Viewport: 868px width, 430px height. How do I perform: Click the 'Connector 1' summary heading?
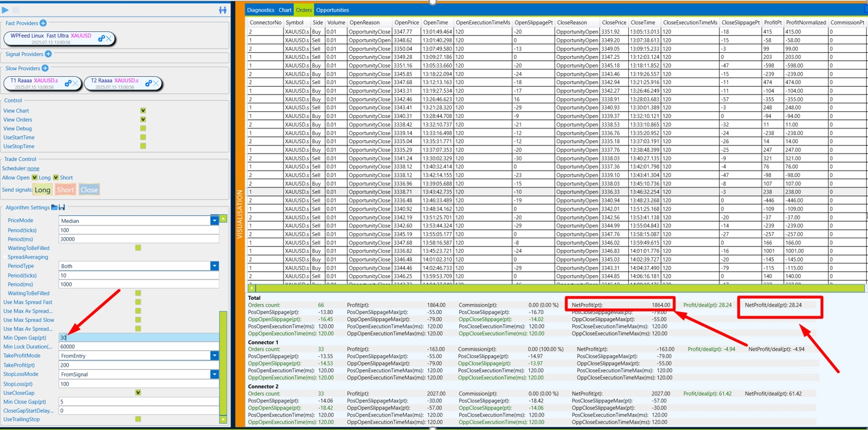point(263,342)
